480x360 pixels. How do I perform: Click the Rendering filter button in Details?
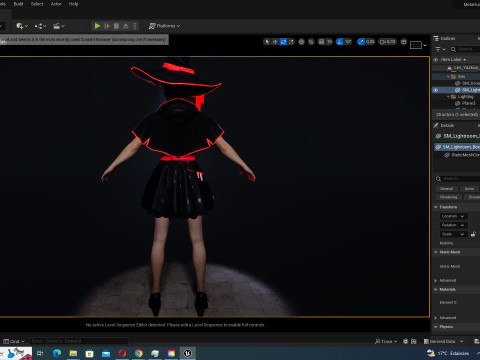point(448,197)
